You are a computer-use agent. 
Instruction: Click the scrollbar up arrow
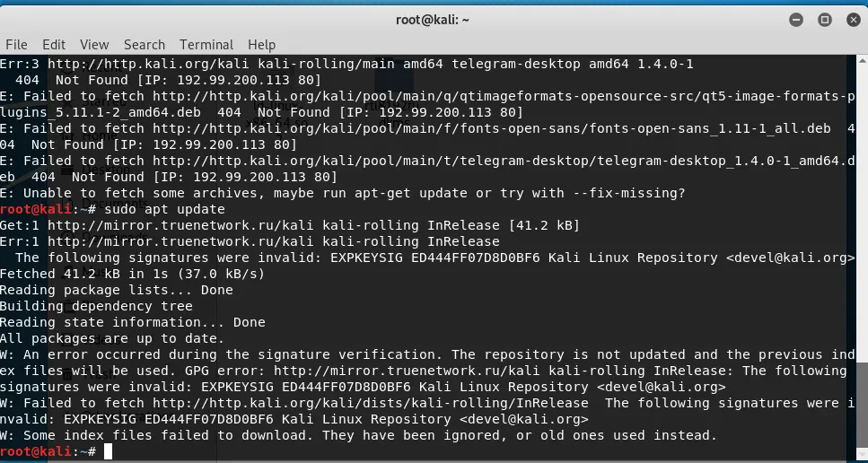[863, 60]
